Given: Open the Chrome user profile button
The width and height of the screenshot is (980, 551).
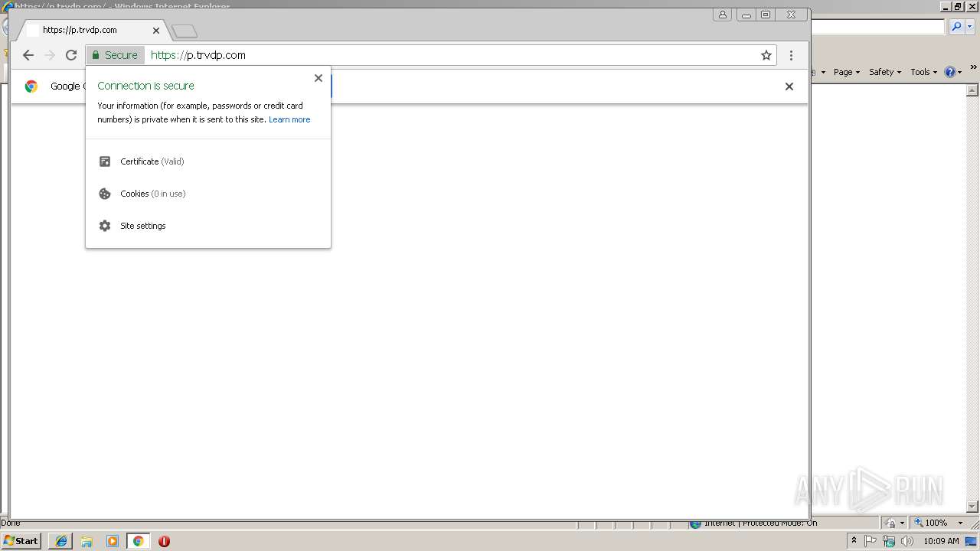Looking at the screenshot, I should tap(723, 15).
